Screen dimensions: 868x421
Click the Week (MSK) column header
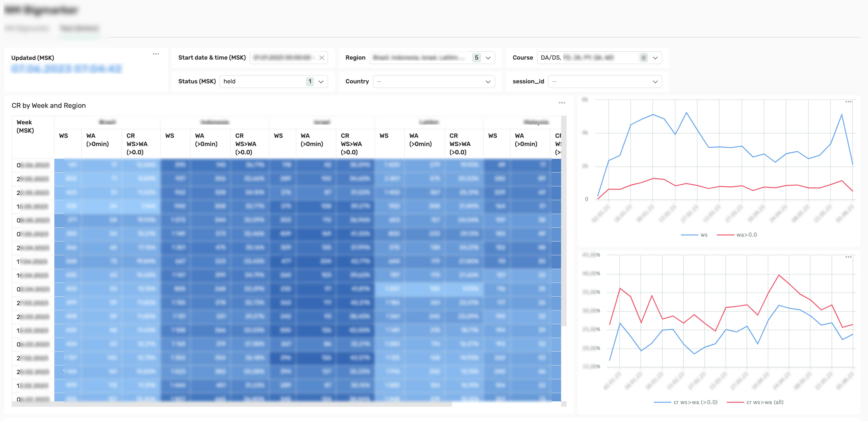(x=25, y=126)
